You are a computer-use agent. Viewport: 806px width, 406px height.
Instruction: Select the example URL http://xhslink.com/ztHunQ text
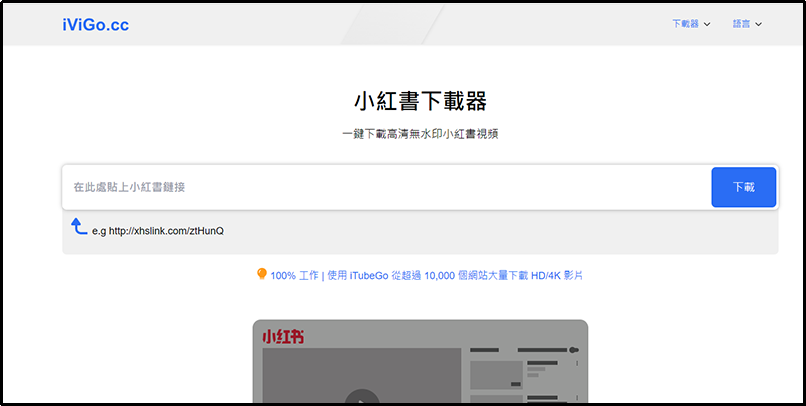coord(166,231)
